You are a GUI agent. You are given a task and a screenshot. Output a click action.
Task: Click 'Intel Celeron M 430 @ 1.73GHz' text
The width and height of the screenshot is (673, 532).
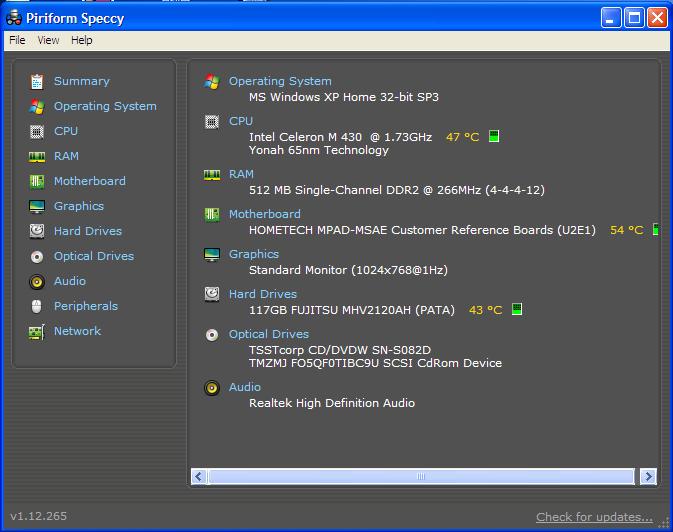340,137
